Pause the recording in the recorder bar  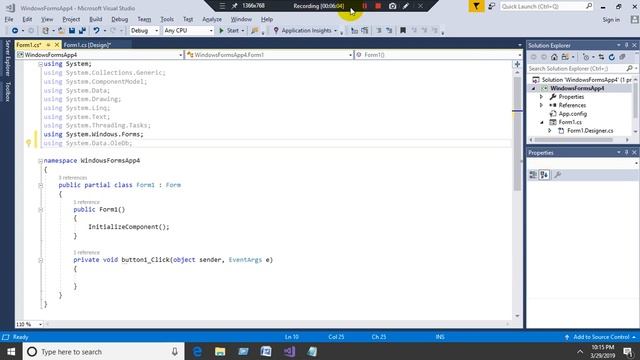click(x=364, y=6)
